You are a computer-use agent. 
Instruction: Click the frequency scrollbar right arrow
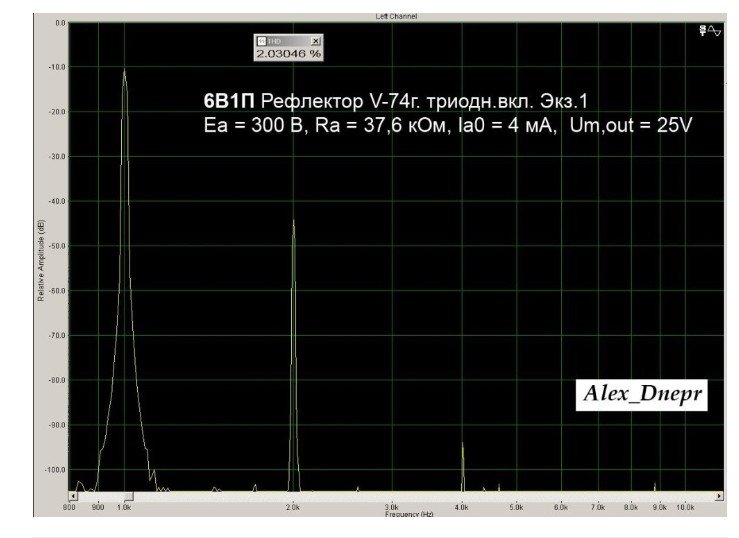[x=719, y=496]
